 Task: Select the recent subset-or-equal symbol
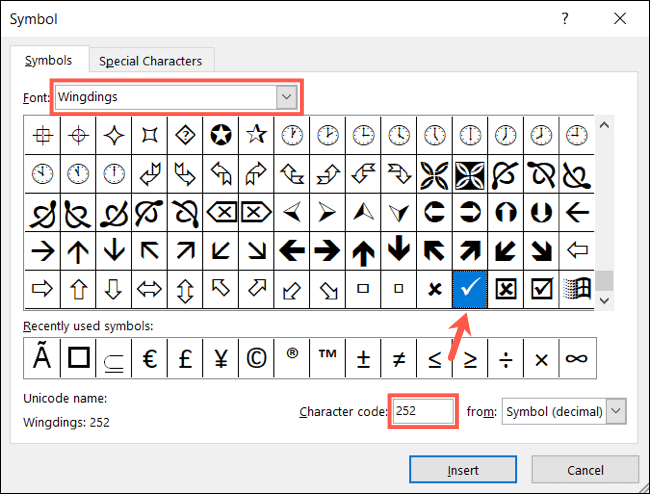tap(114, 358)
